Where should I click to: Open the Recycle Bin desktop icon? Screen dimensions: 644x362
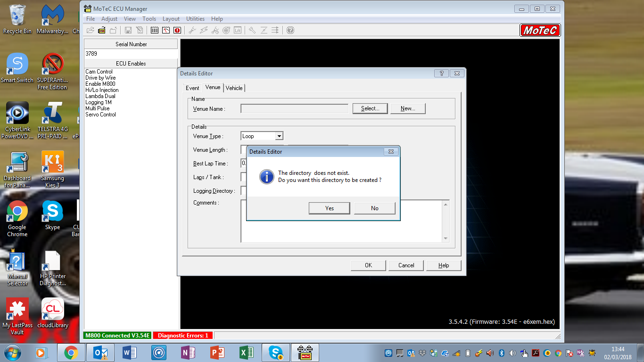tap(17, 19)
